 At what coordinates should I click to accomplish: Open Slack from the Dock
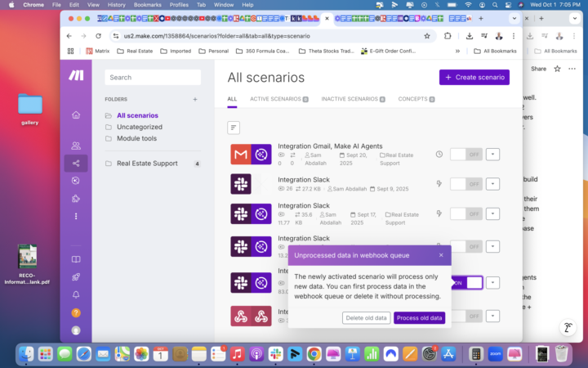pos(276,354)
